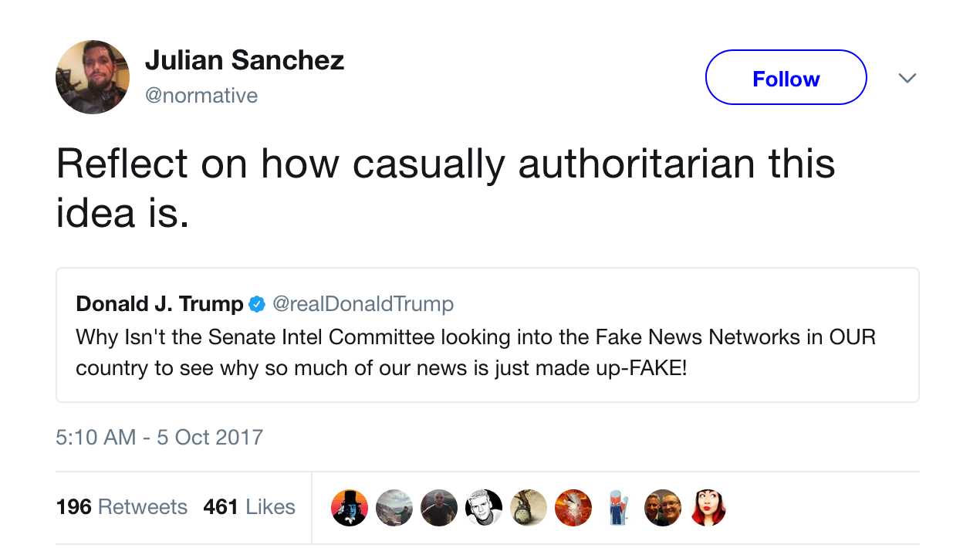This screenshot has height=548, width=980.
Task: Click the Follow button
Action: point(786,78)
